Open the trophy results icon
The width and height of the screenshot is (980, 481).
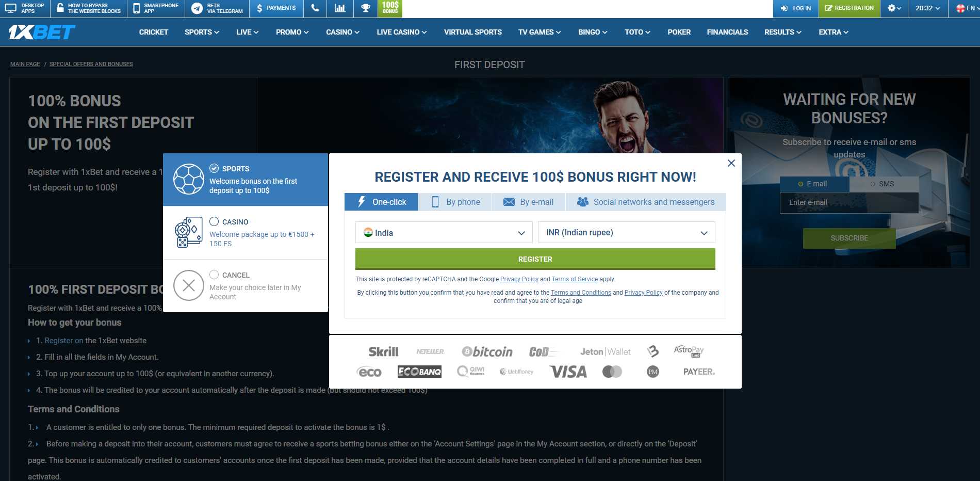coord(366,8)
